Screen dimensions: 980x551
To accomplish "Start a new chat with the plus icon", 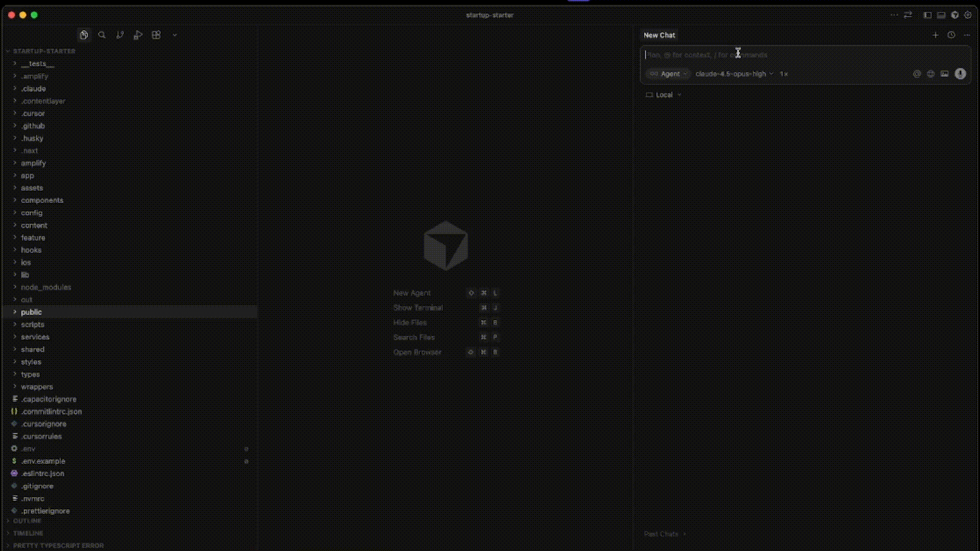I will coord(936,35).
